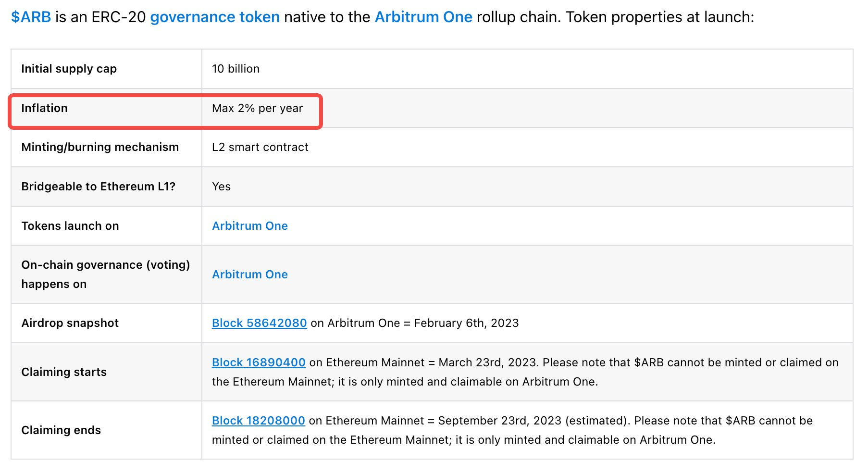Select the Tokens launch on label
The width and height of the screenshot is (868, 474).
[x=70, y=226]
